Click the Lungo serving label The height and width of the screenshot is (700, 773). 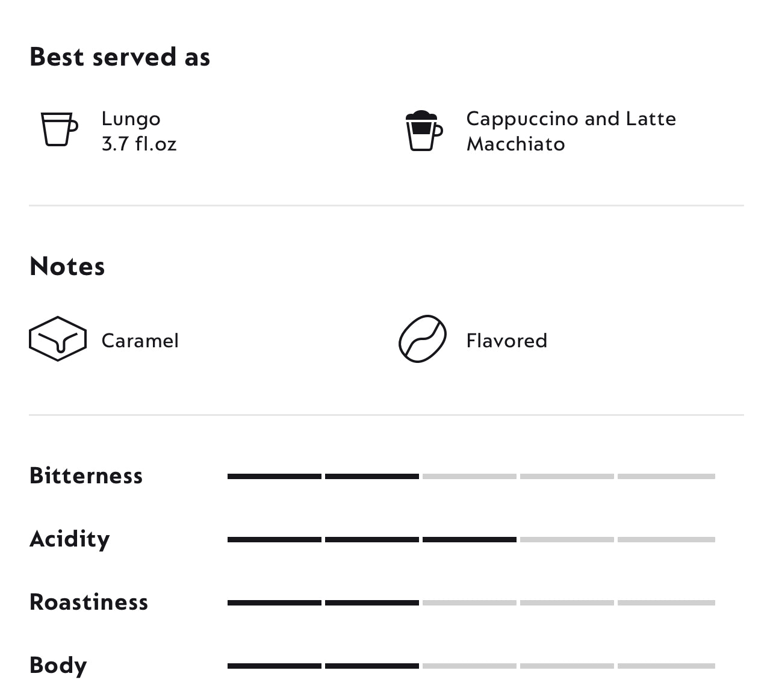coord(131,119)
